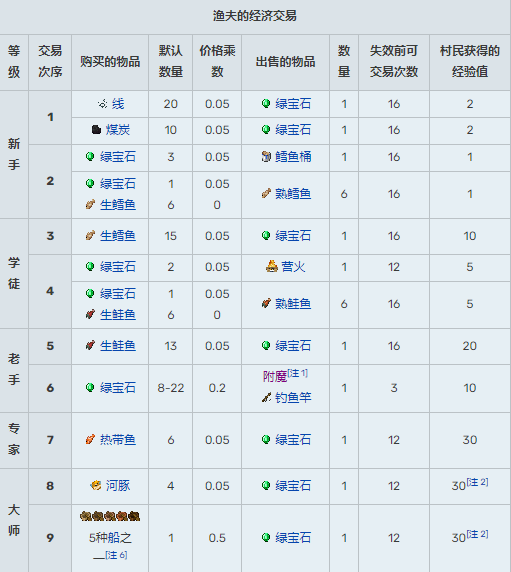
Task: Follow the 熟鲑鱼 link
Action: (293, 304)
